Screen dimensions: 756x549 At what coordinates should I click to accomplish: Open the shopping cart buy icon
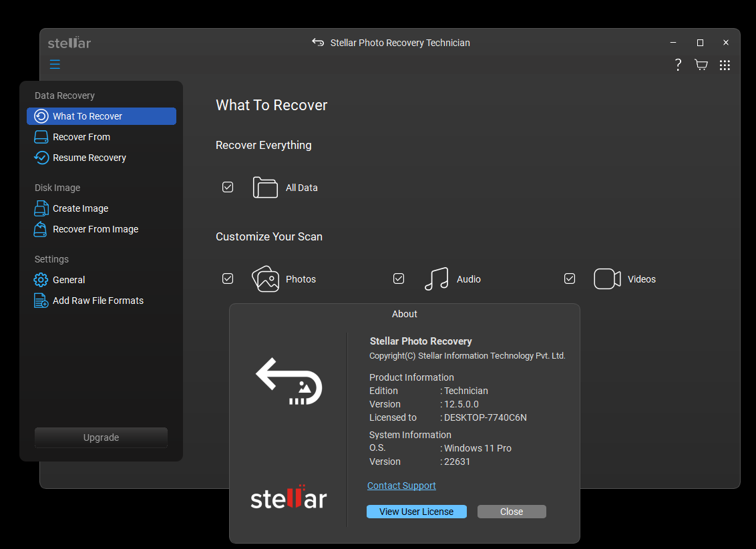(701, 65)
